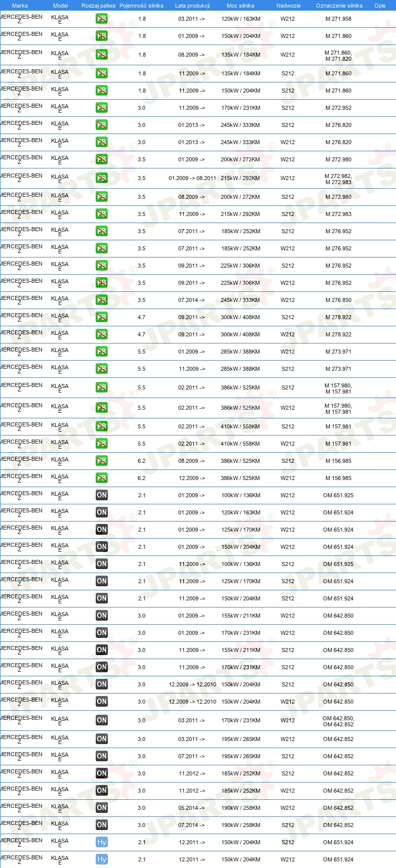The image size is (396, 868).
Task: Click the PB icon in the S212 M 272.983 row
Action: coord(101,214)
